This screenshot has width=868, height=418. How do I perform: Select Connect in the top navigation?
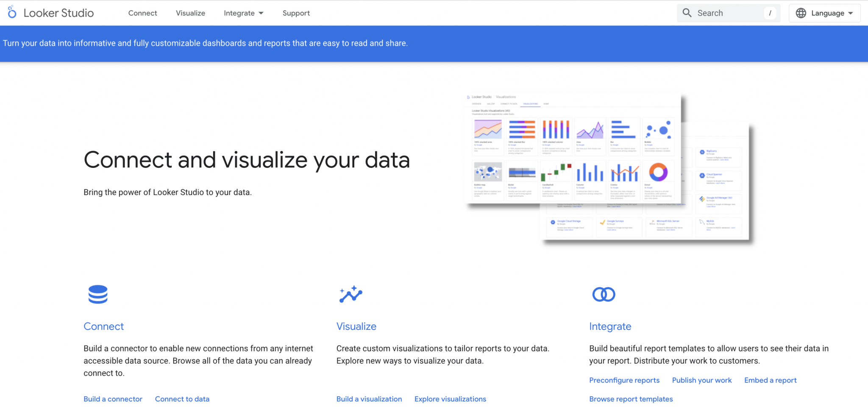[x=142, y=13]
